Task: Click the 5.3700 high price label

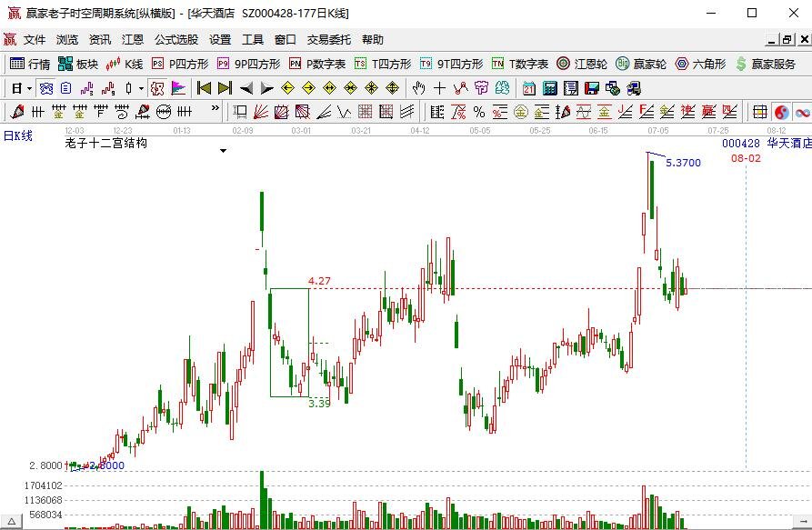Action: coord(683,163)
